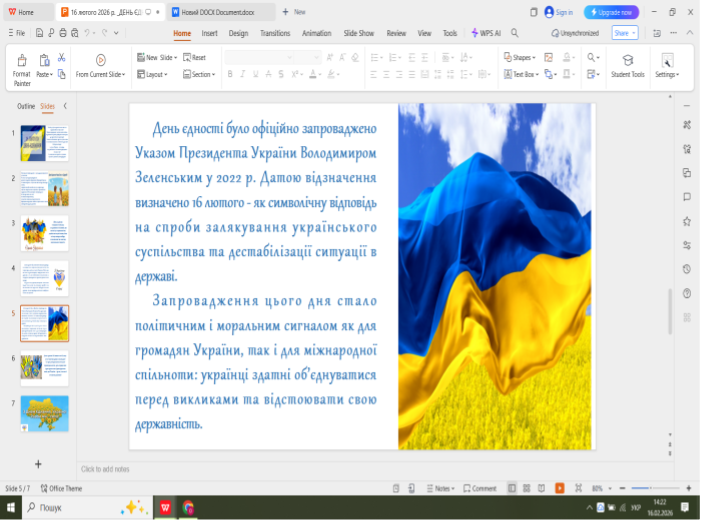Toggle Normal view in status bar
Viewport: 702px width, 522px height.
click(512, 488)
